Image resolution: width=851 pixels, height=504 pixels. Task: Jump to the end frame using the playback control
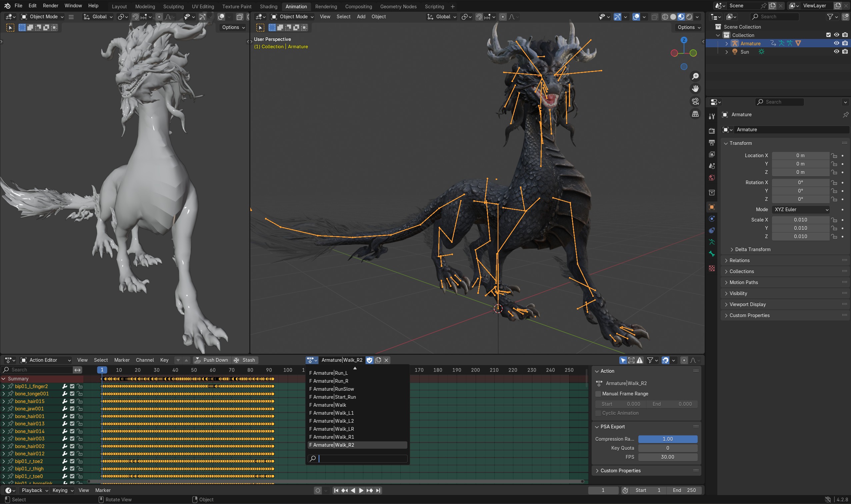(x=378, y=490)
